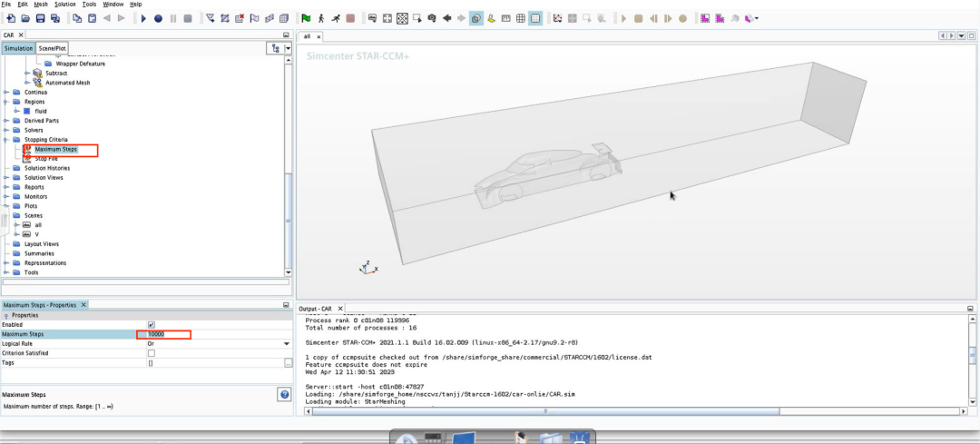
Task: Click the running figure run icon
Action: click(337, 19)
